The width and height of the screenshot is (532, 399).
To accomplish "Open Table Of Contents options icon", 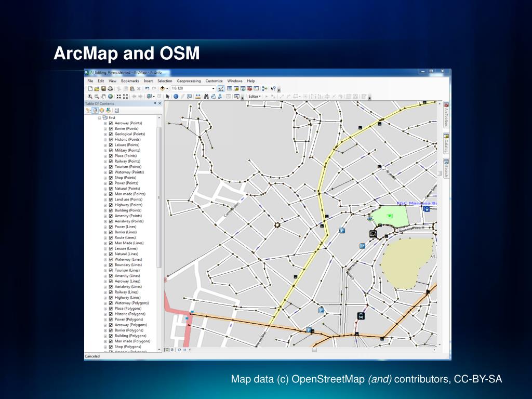I will pos(117,110).
